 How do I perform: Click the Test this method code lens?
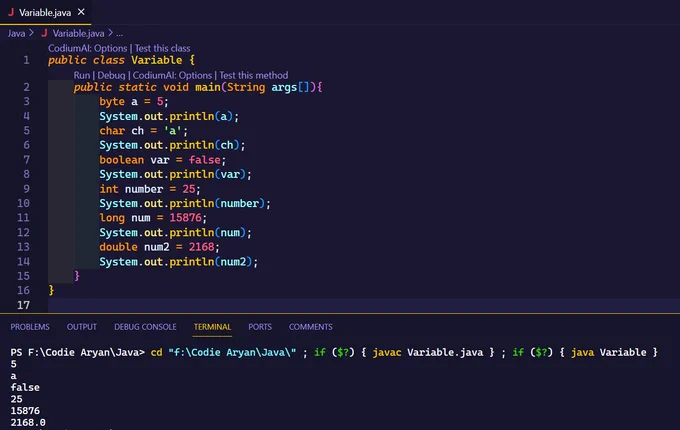tap(253, 75)
